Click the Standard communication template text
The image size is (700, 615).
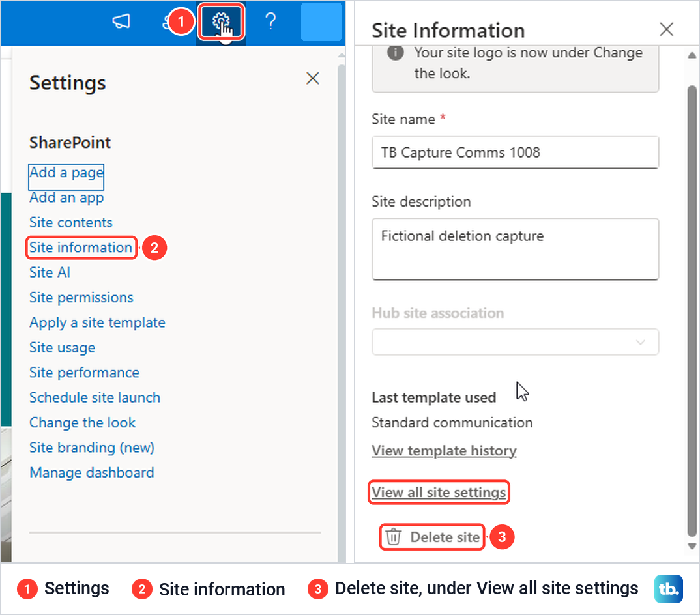[452, 422]
